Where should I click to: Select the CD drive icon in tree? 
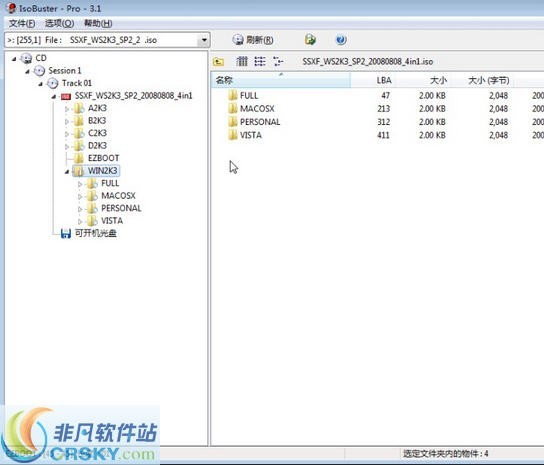coord(26,58)
